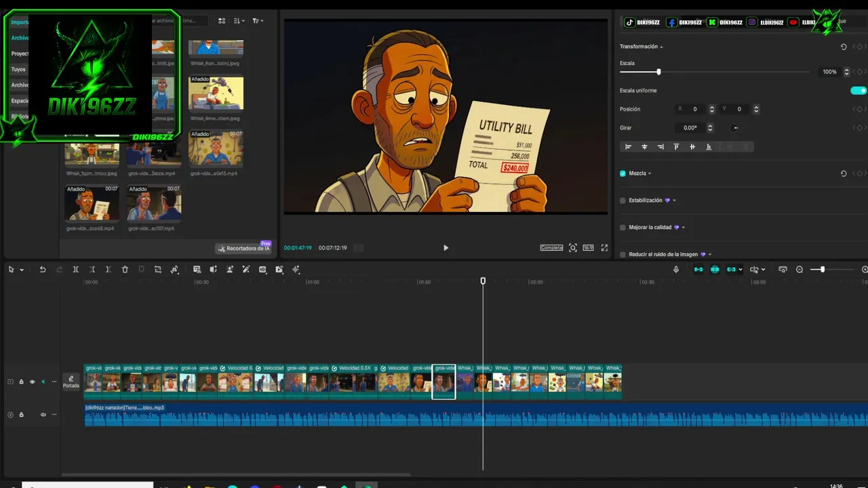Increase the Escala percentage stepper
868x488 pixels.
point(846,70)
